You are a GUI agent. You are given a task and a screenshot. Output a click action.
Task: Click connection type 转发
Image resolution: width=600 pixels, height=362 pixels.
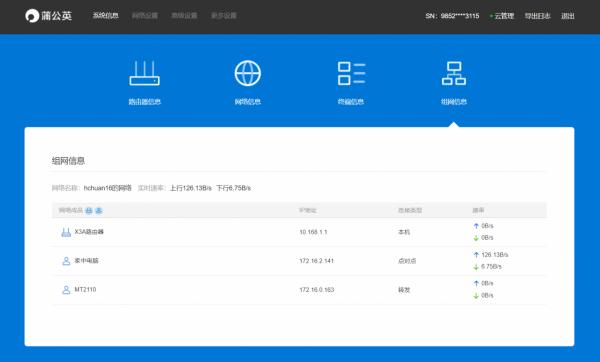pos(404,290)
